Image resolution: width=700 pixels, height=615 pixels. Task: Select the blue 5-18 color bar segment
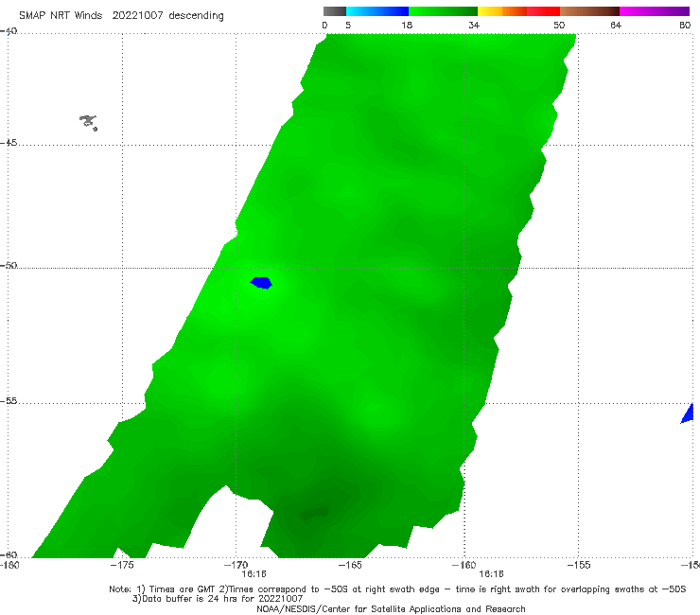(x=377, y=11)
